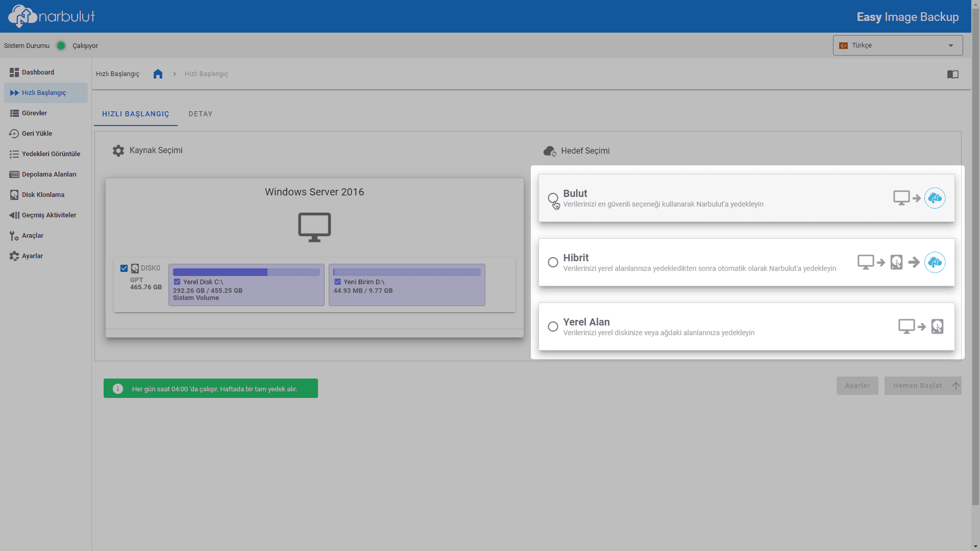Open Geri Yükle restore page
This screenshot has height=551, width=980.
(x=37, y=134)
